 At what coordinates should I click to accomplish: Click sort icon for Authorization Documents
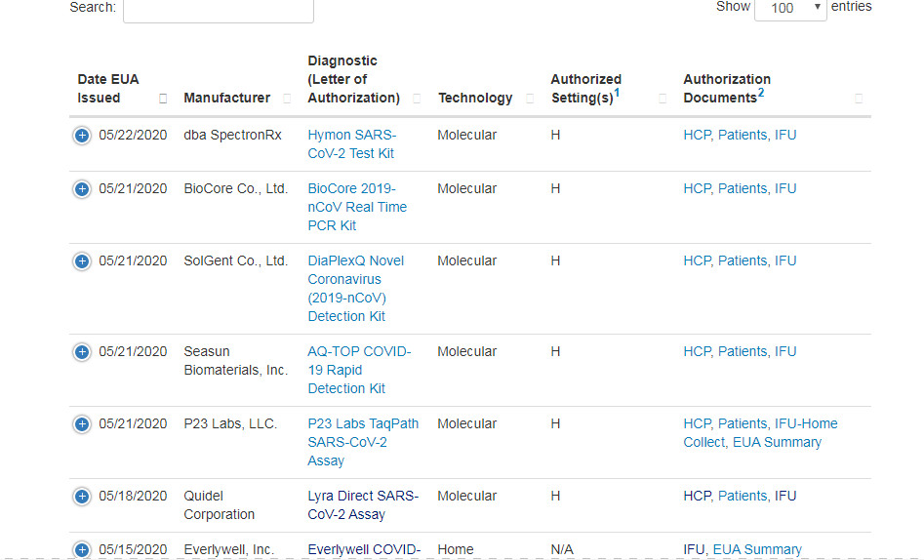pyautogui.click(x=859, y=99)
